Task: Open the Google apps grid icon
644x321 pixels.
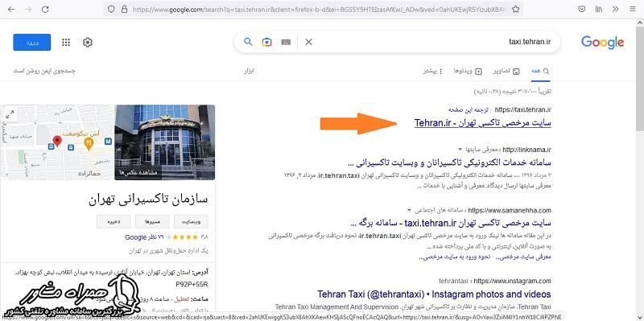Action: 66,43
